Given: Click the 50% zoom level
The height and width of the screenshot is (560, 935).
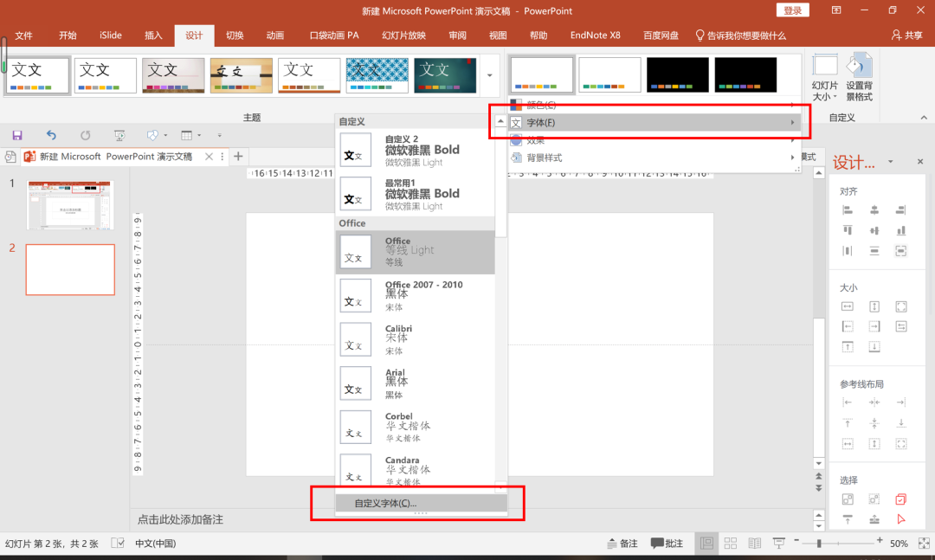Looking at the screenshot, I should coord(899,544).
